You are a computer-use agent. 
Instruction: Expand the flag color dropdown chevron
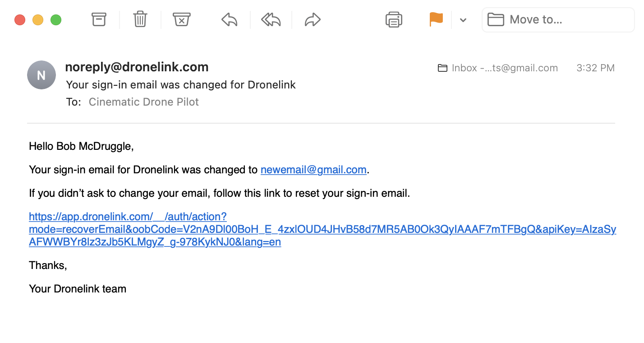[463, 20]
